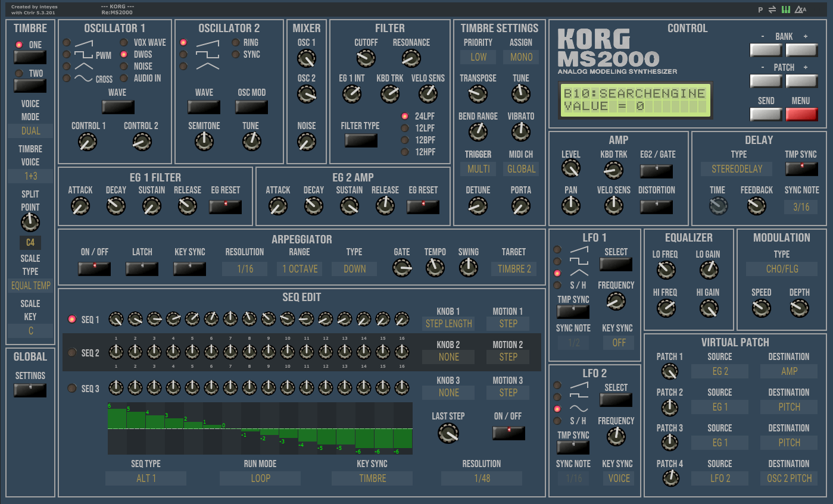Select the triangle waveform for LFO 1
Viewport: 833px width, 504px height.
[557, 273]
